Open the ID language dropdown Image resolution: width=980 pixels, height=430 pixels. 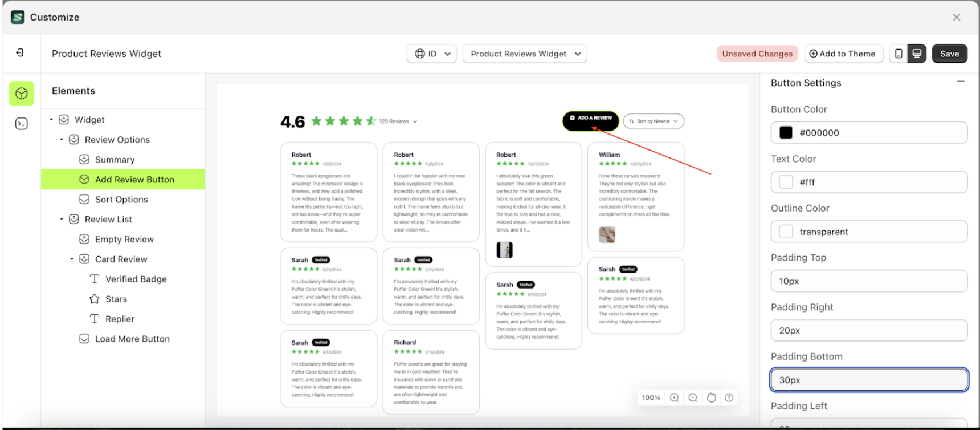432,54
